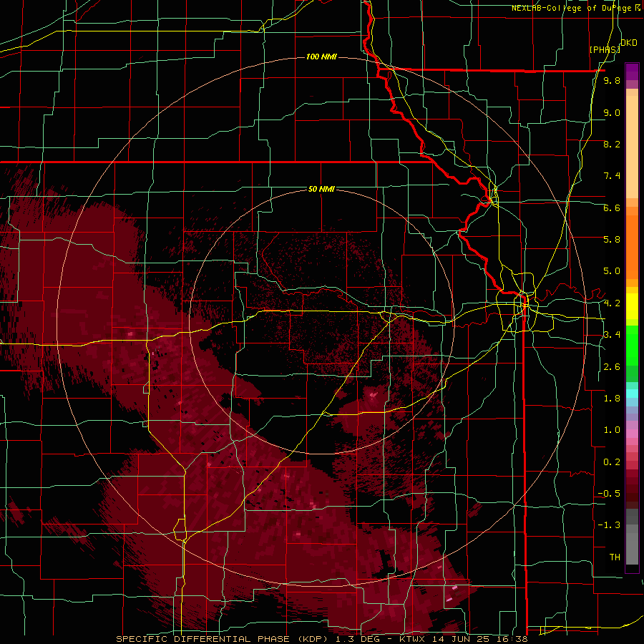Click the bright green color bar segment

(632, 346)
